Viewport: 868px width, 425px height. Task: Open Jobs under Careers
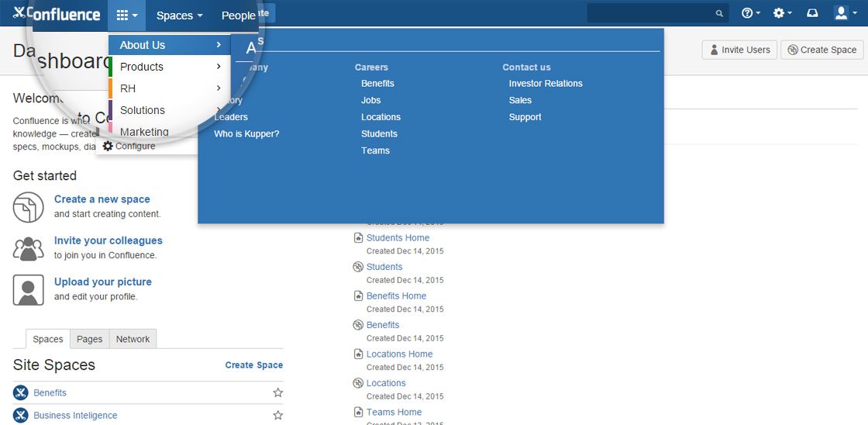click(371, 100)
